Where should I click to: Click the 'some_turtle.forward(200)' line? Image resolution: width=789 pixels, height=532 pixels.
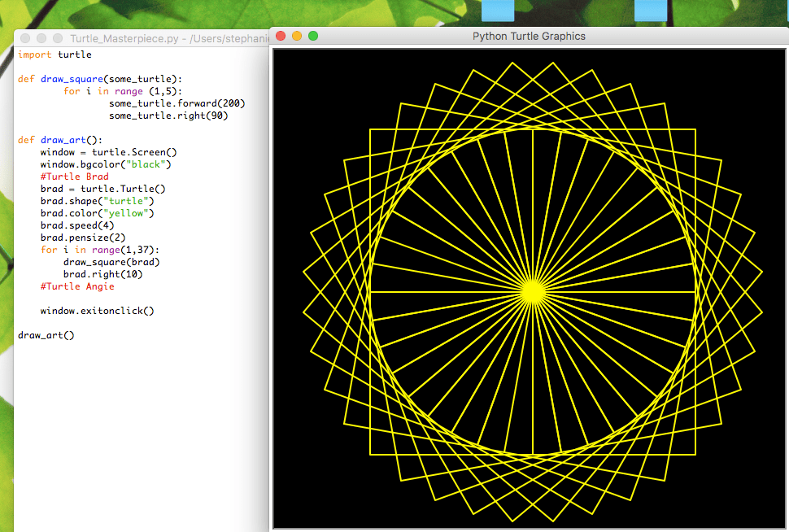(177, 103)
